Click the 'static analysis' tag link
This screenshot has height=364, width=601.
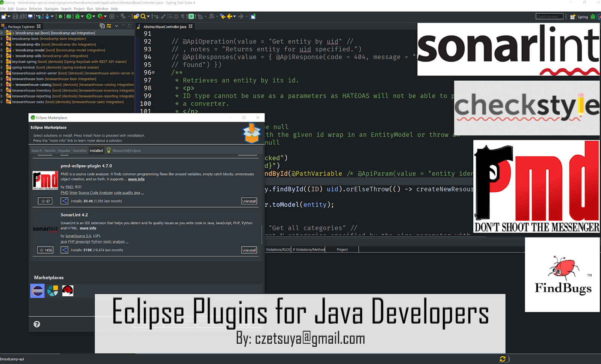coord(114,242)
